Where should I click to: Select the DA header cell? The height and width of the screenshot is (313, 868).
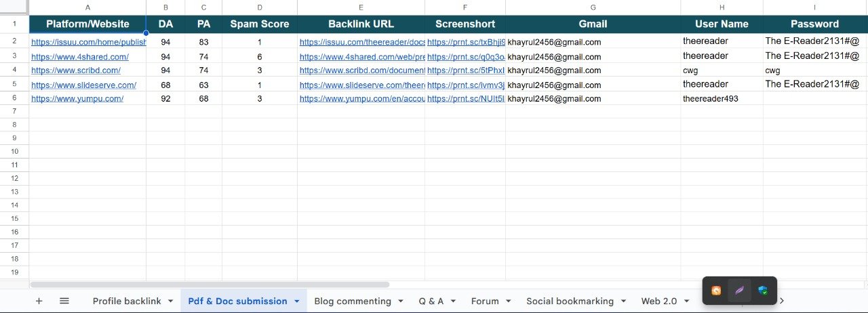click(165, 24)
